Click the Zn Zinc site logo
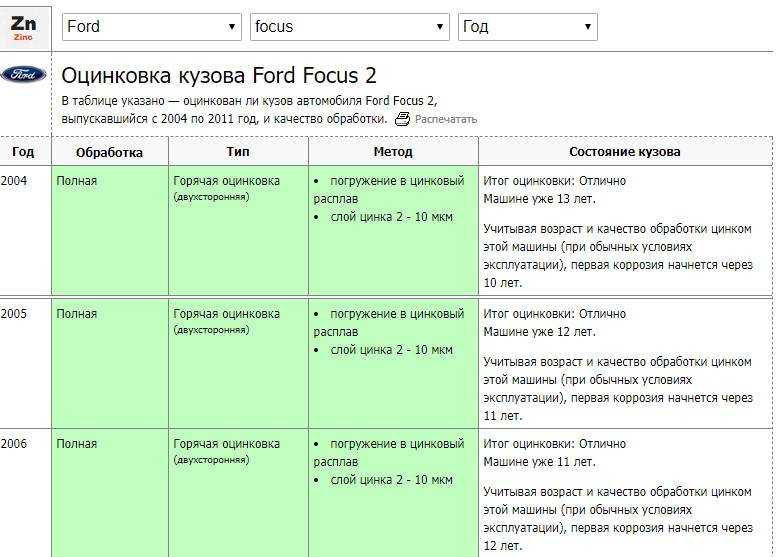Screen dimensions: 779x557 pos(24,28)
